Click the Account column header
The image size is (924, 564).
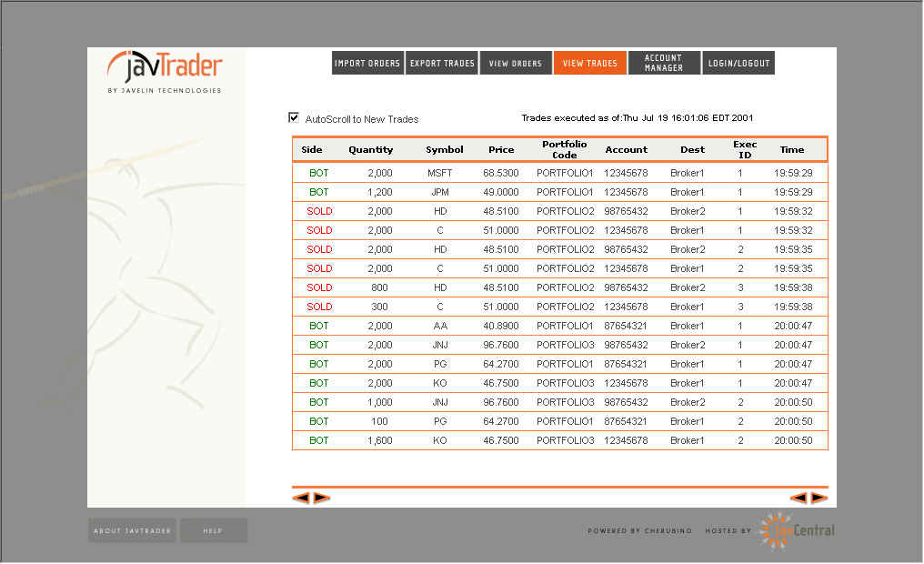coord(627,150)
